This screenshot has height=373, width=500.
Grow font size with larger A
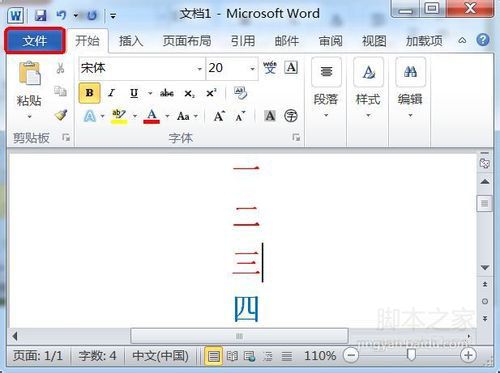(x=219, y=116)
